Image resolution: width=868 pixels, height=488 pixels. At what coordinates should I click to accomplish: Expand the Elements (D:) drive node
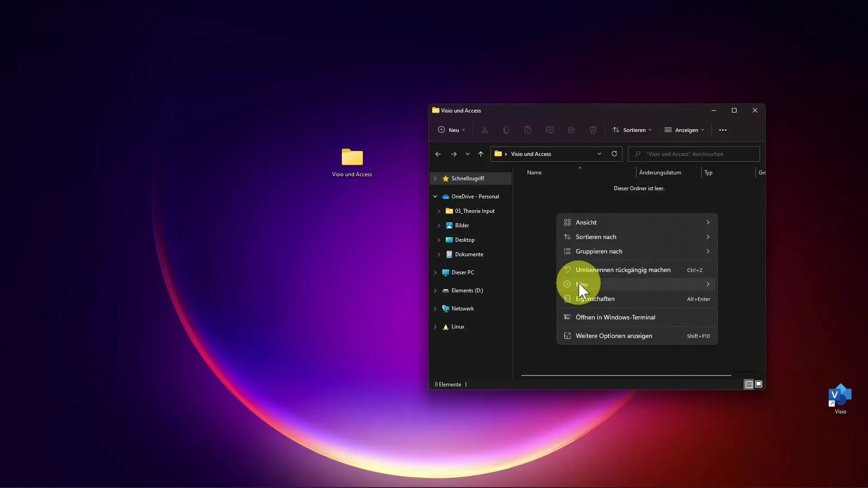(435, 291)
